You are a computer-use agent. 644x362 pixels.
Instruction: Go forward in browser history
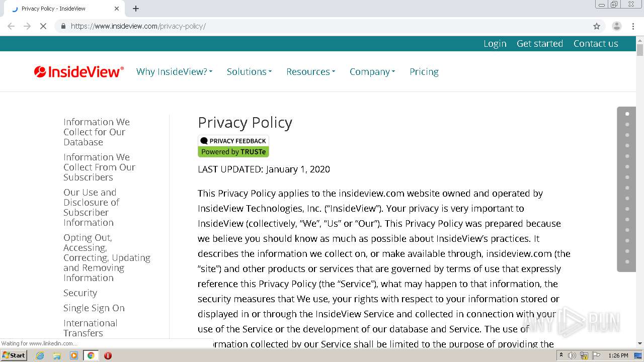click(27, 26)
